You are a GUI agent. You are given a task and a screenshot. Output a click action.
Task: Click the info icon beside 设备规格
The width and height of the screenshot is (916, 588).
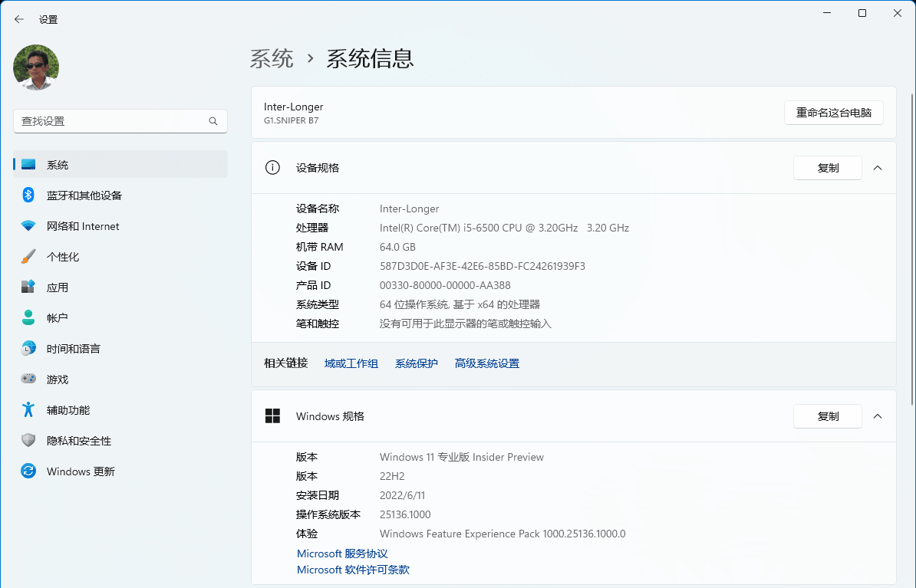(272, 168)
